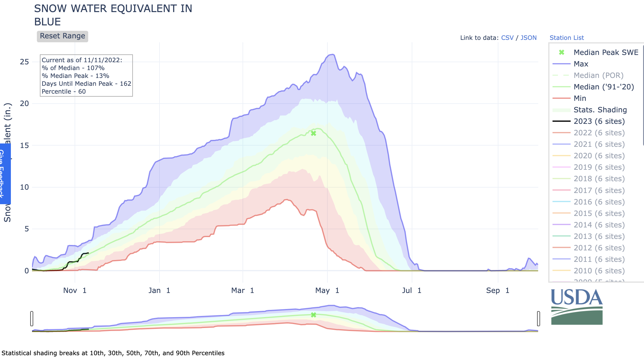Show the 2011 (6 sites) trace
This screenshot has width=644, height=357.
tap(599, 259)
